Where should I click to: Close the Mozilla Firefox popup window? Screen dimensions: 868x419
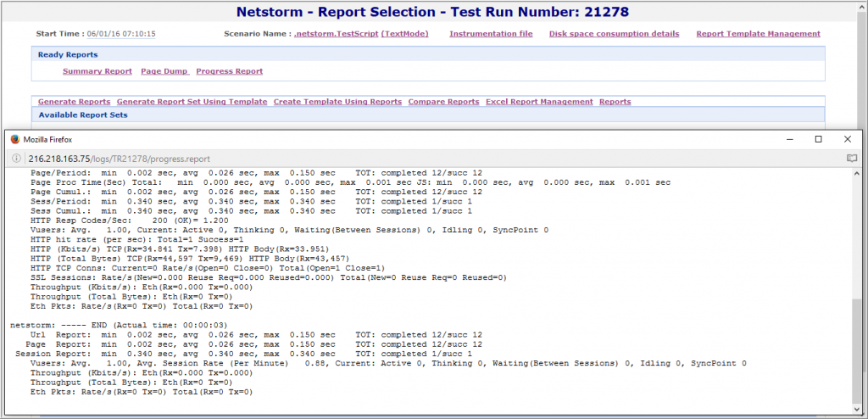(x=848, y=140)
